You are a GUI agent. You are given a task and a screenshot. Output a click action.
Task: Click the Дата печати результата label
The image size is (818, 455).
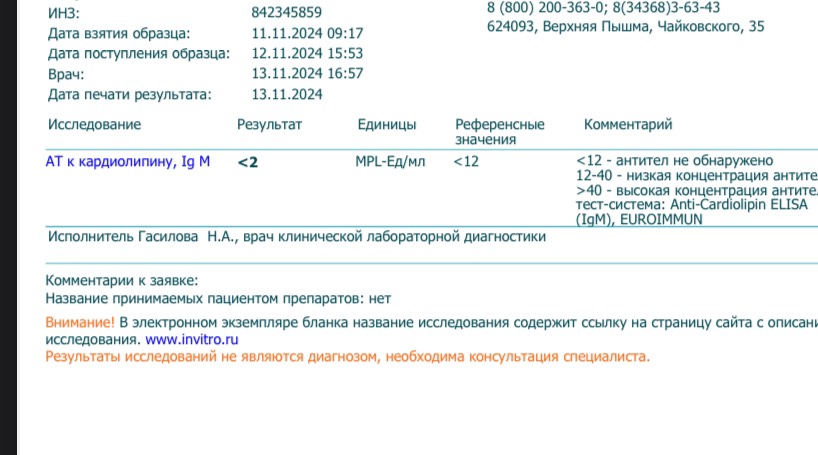130,95
